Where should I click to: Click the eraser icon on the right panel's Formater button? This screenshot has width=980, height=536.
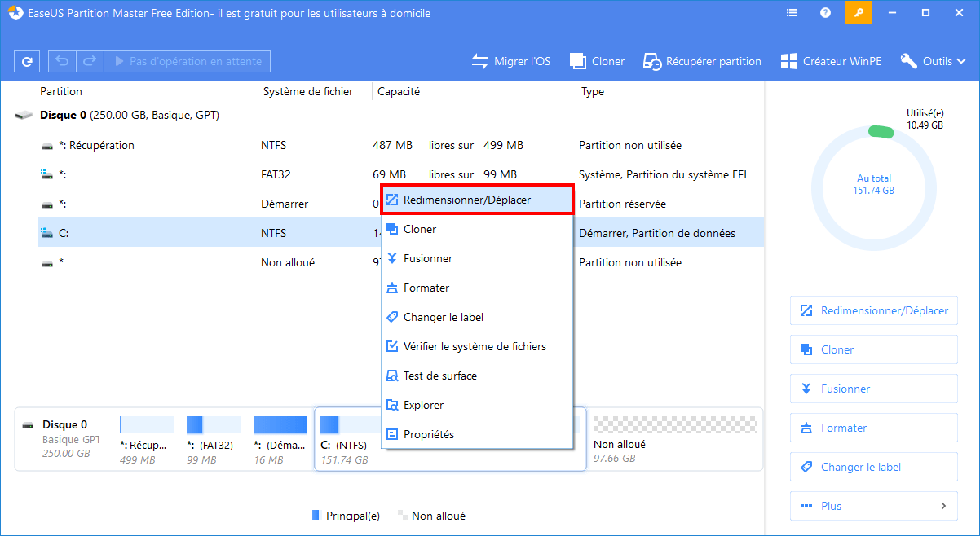(806, 428)
